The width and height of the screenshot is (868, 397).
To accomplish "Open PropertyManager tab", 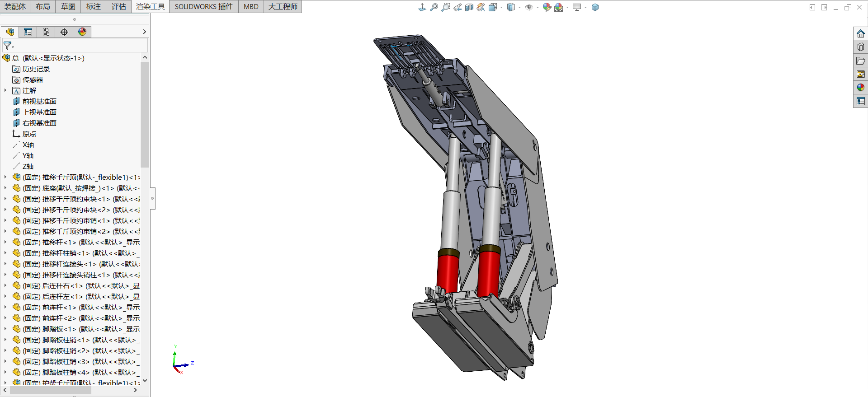I will [28, 32].
